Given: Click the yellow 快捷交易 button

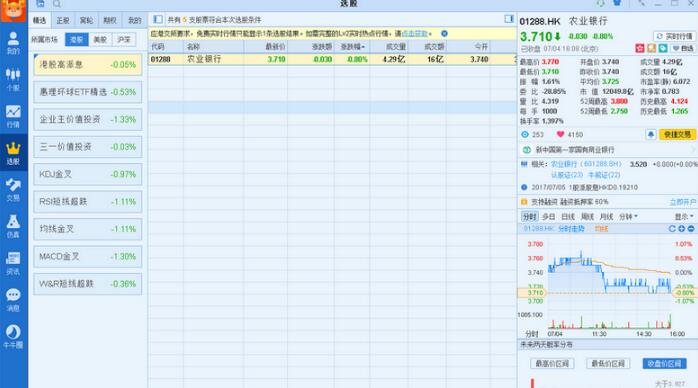Looking at the screenshot, I should tap(677, 134).
